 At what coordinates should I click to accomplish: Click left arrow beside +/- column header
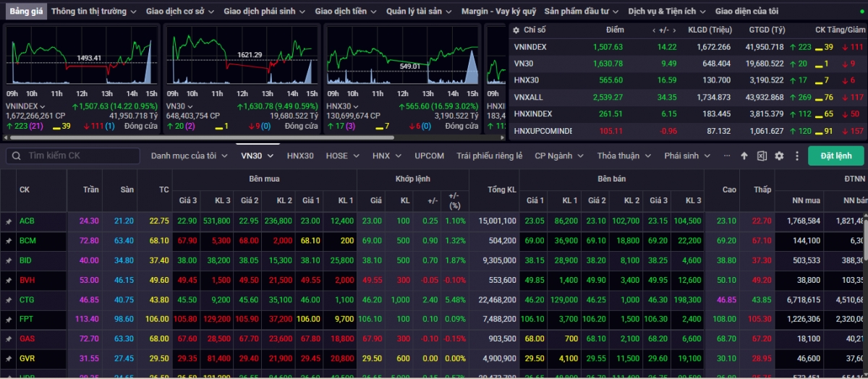pos(654,30)
